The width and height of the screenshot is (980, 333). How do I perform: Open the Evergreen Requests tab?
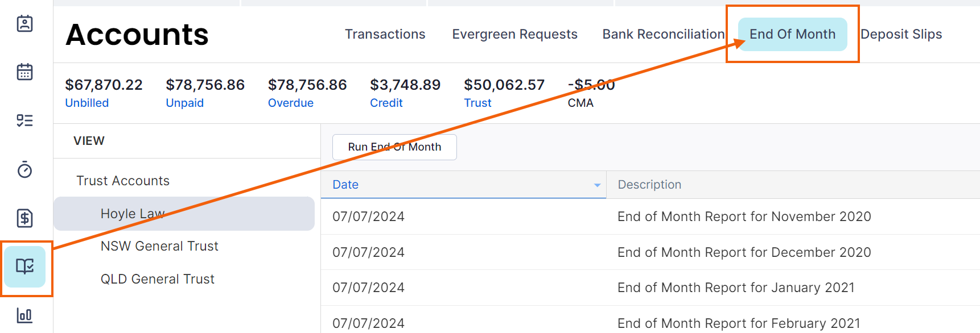click(514, 34)
